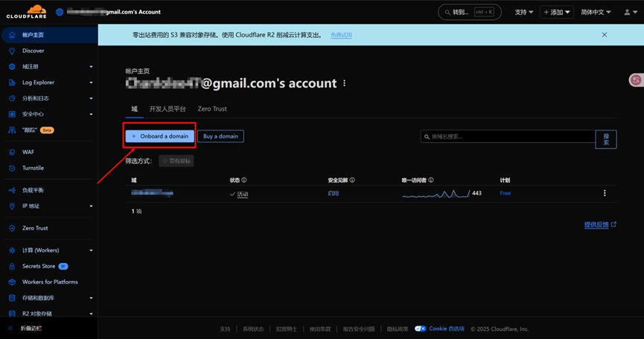Open the three-dot menu on the domain row

[x=604, y=193]
